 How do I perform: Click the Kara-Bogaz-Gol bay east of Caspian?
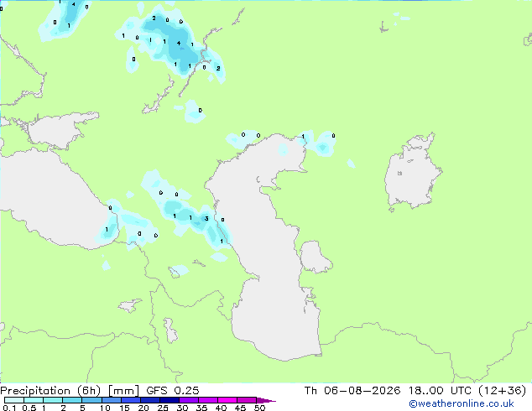pyautogui.click(x=314, y=257)
